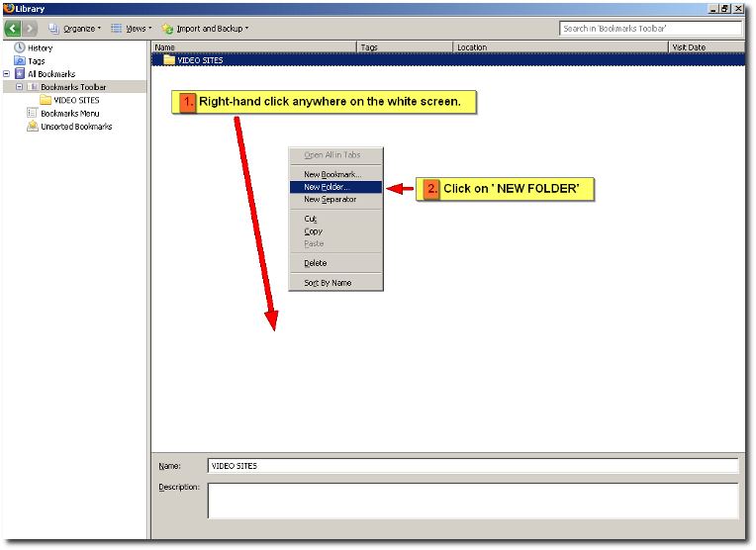Minimize the Library window

(x=713, y=9)
